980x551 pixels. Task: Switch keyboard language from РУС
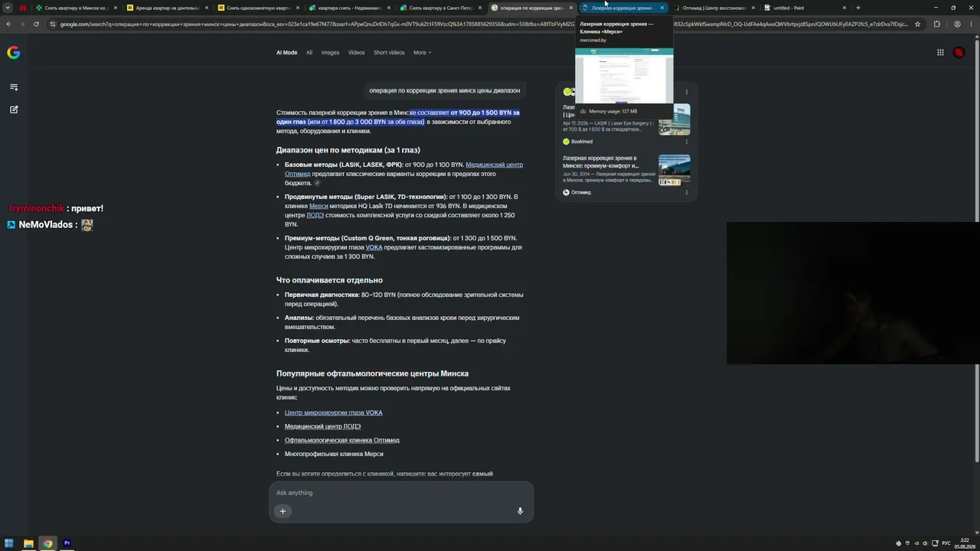946,543
